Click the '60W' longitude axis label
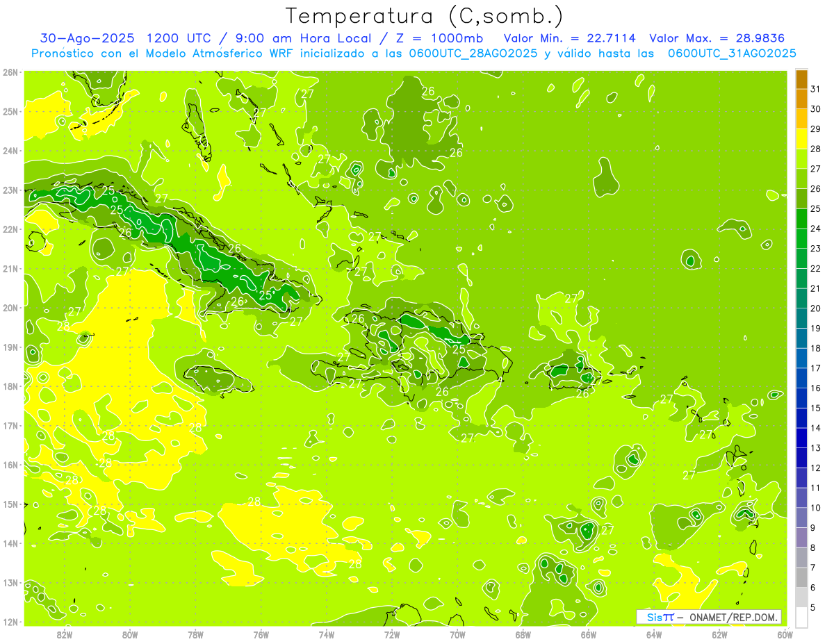The image size is (834, 644). coord(785,634)
